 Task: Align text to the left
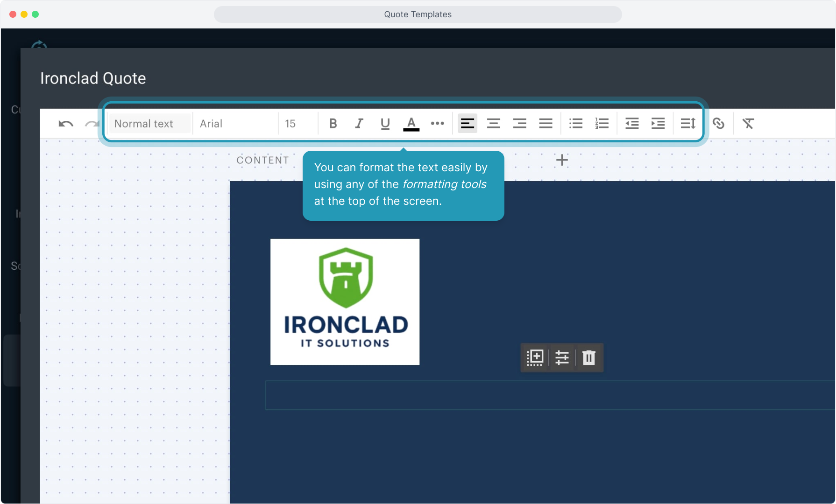coord(467,124)
